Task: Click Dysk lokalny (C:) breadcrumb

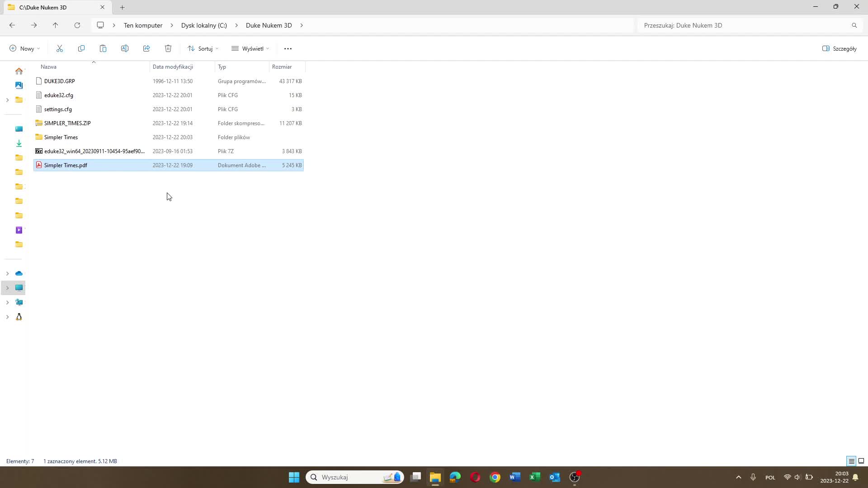Action: tap(204, 25)
